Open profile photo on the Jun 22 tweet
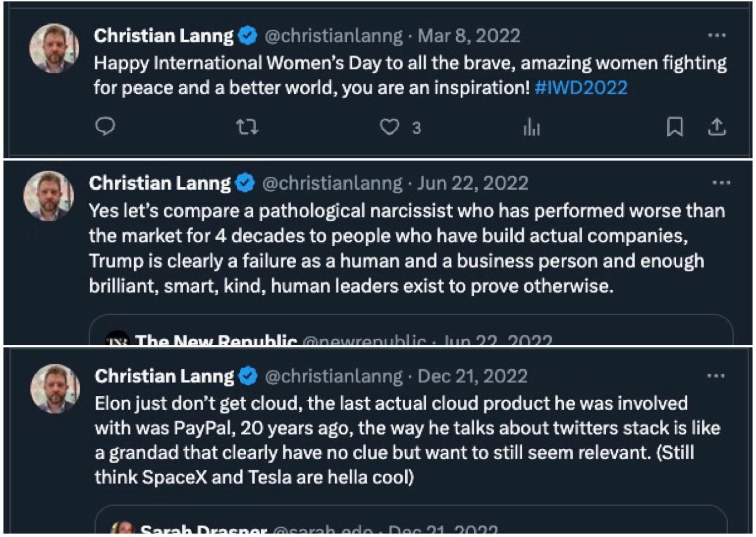 pyautogui.click(x=49, y=196)
